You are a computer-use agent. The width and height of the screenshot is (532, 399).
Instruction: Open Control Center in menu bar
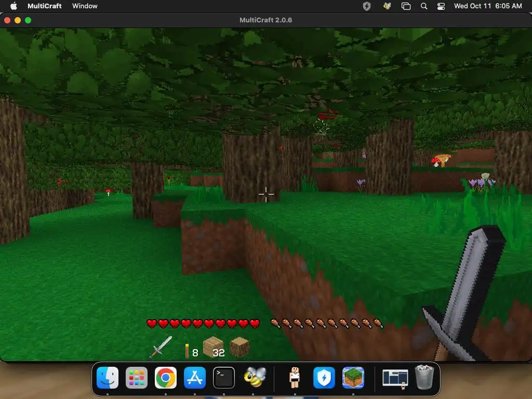[441, 6]
